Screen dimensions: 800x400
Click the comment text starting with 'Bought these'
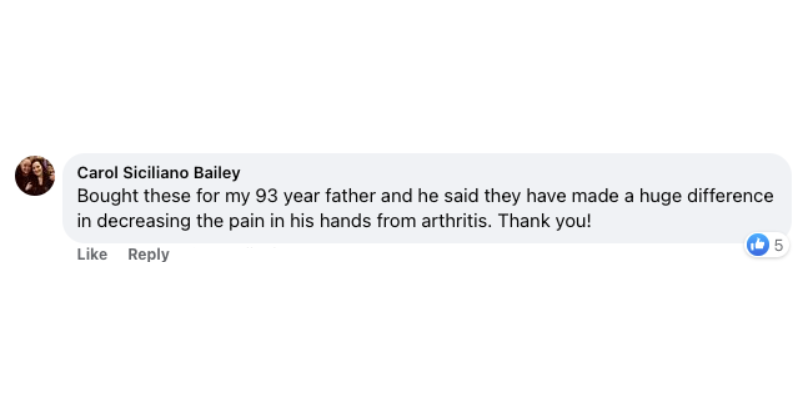(425, 209)
